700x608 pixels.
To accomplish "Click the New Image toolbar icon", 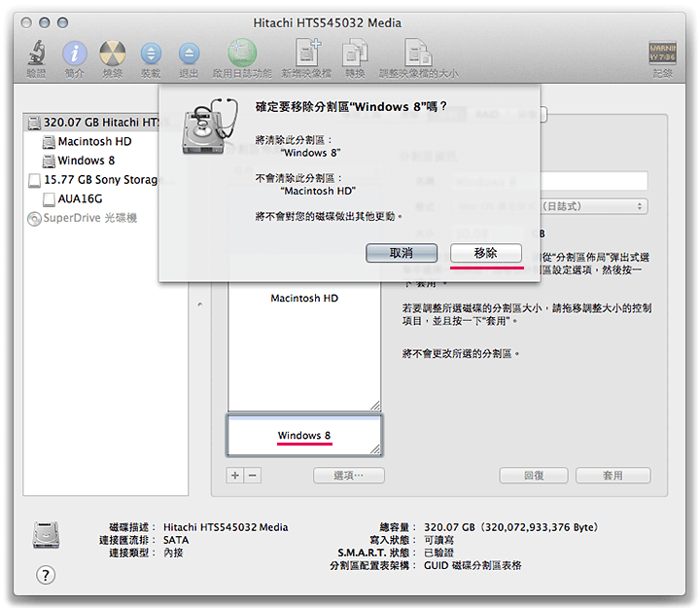I will [306, 53].
